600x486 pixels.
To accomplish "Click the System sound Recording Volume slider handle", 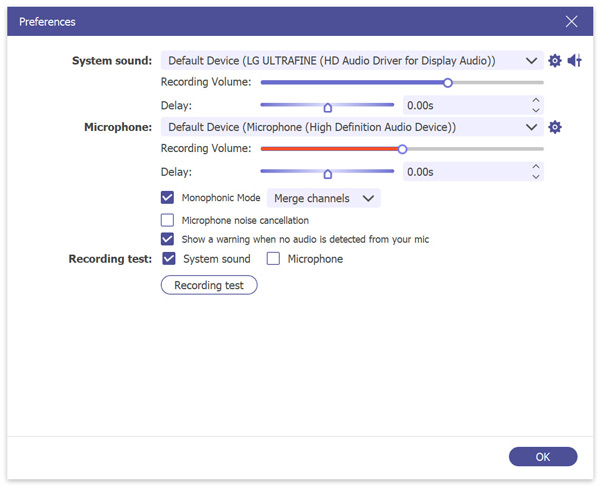I will 448,83.
